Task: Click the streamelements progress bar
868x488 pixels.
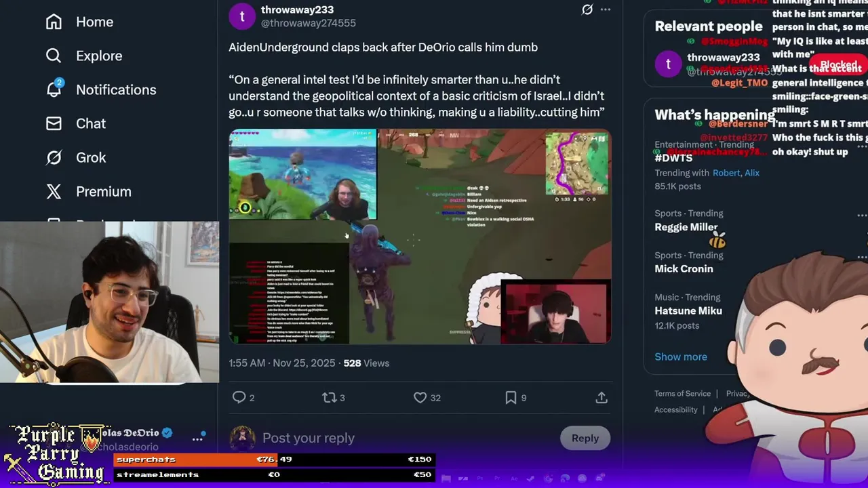Action: pos(274,474)
